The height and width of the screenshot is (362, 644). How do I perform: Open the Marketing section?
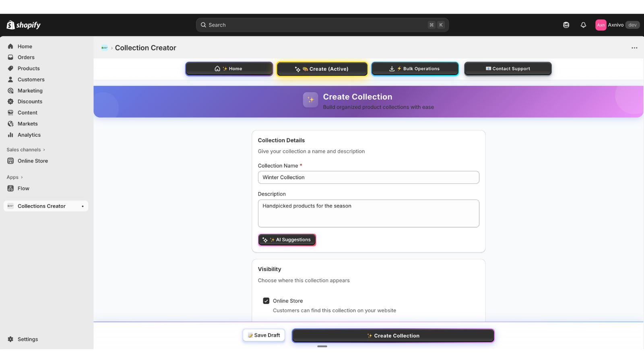pyautogui.click(x=30, y=90)
